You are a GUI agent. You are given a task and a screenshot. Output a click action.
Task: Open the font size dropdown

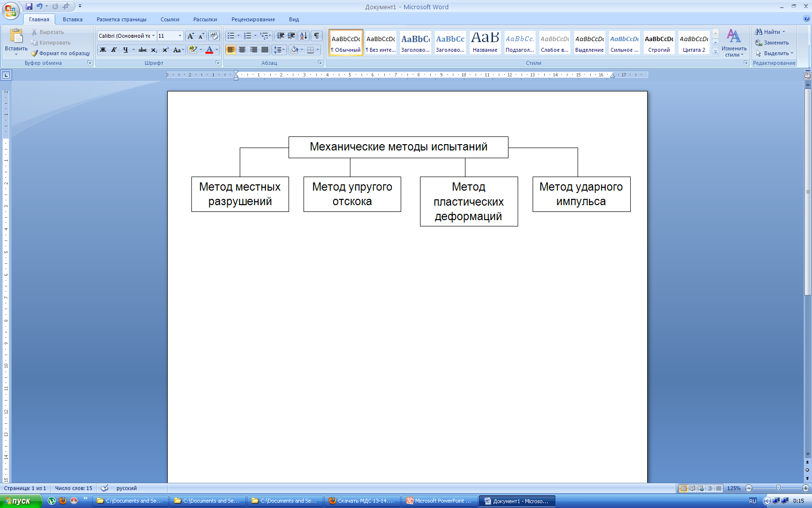tap(180, 36)
